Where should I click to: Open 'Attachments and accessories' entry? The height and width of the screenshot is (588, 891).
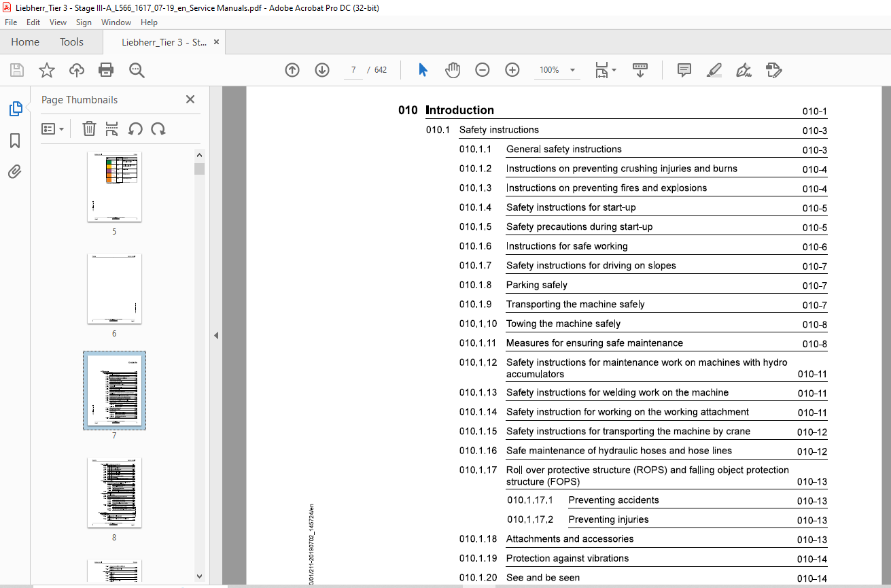(x=570, y=539)
